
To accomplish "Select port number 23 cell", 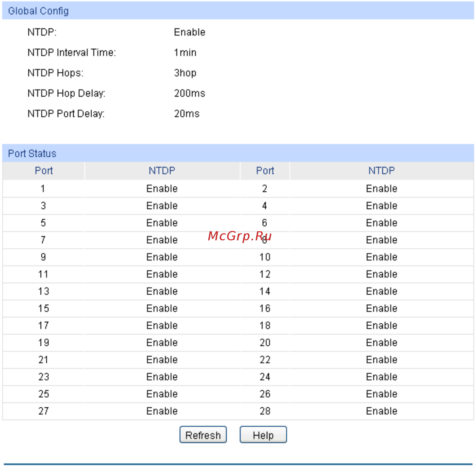I will coord(44,377).
